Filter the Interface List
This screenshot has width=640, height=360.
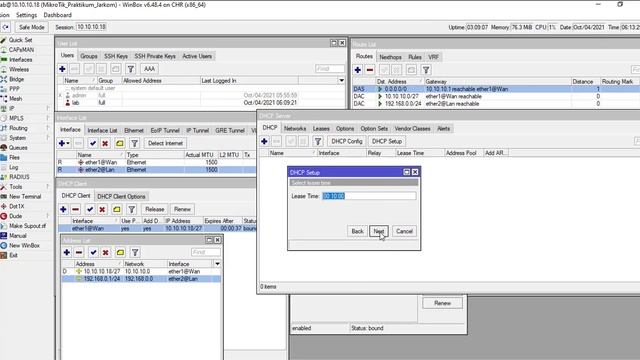134,143
